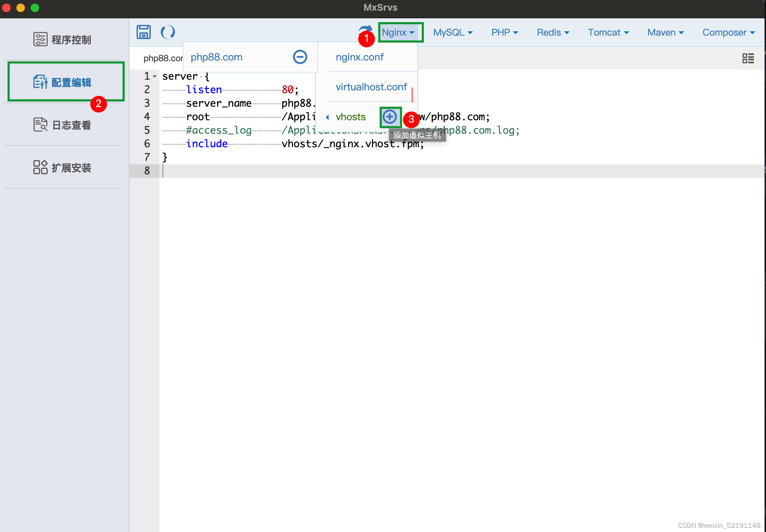Remove php88.com with the minus icon
The height and width of the screenshot is (532, 766).
click(300, 57)
